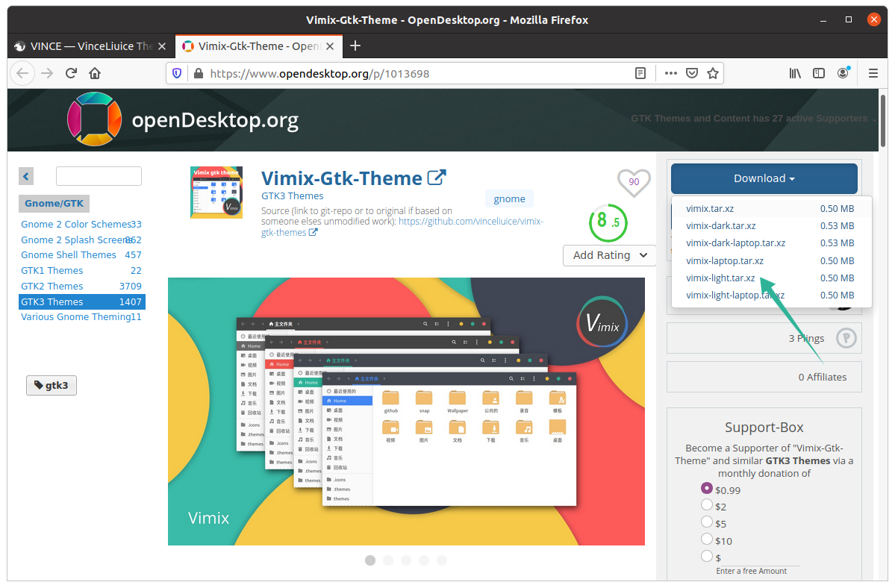
Task: Close the VINCE tab
Action: [x=162, y=46]
